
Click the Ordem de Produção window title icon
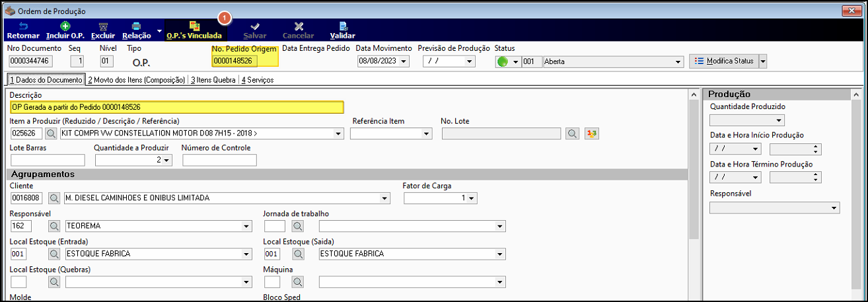(10, 11)
